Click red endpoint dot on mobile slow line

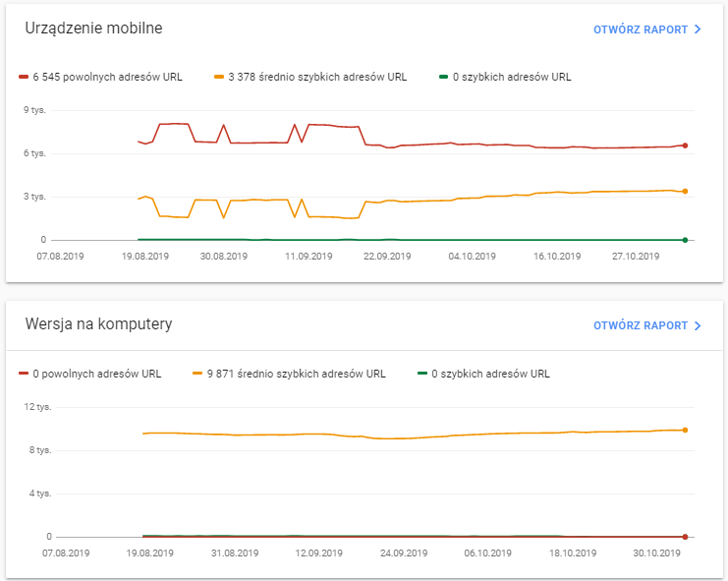685,145
